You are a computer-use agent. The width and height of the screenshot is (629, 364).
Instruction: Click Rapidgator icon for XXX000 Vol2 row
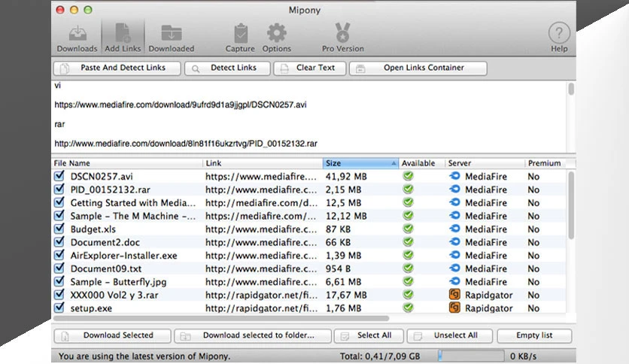(x=454, y=295)
